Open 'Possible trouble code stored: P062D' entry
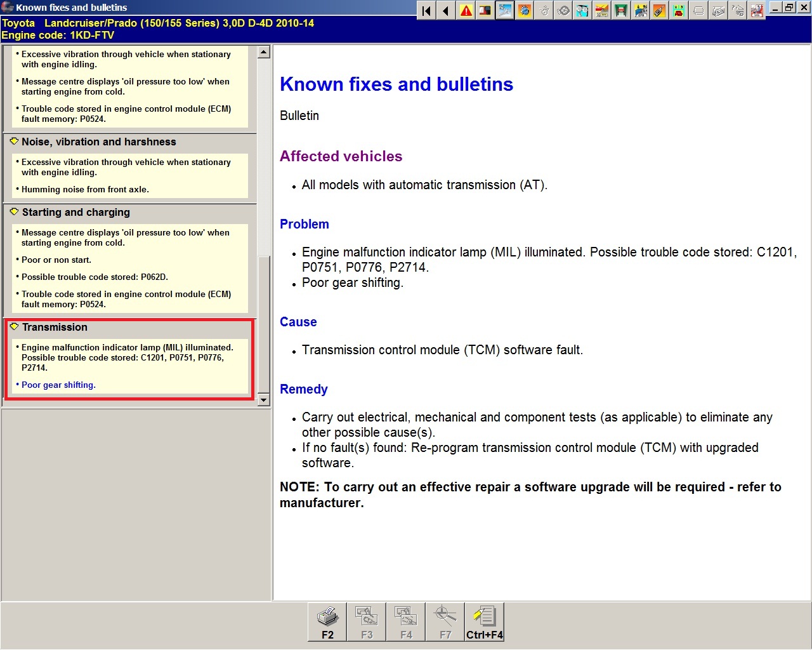The width and height of the screenshot is (812, 650). point(95,277)
